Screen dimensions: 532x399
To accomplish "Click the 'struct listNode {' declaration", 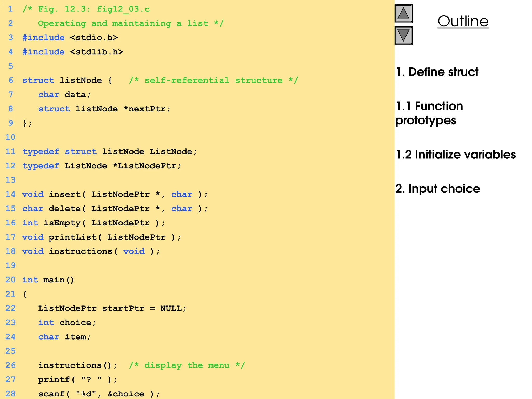I will click(x=67, y=81).
